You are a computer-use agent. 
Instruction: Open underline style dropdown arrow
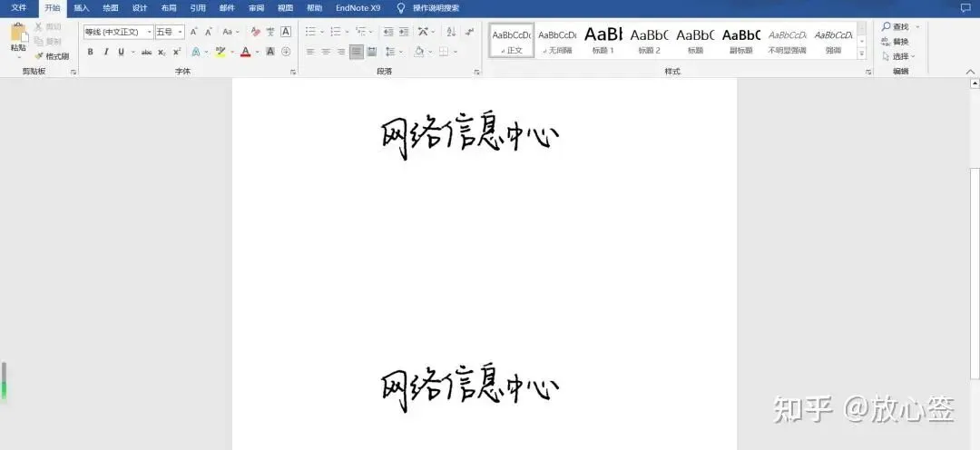pos(133,52)
